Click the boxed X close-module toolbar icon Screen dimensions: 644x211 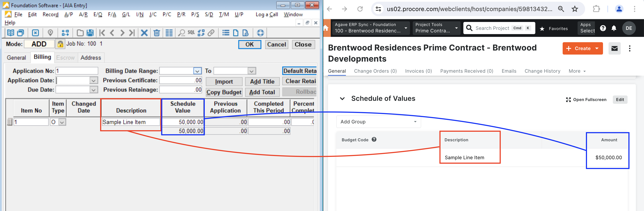[35, 33]
